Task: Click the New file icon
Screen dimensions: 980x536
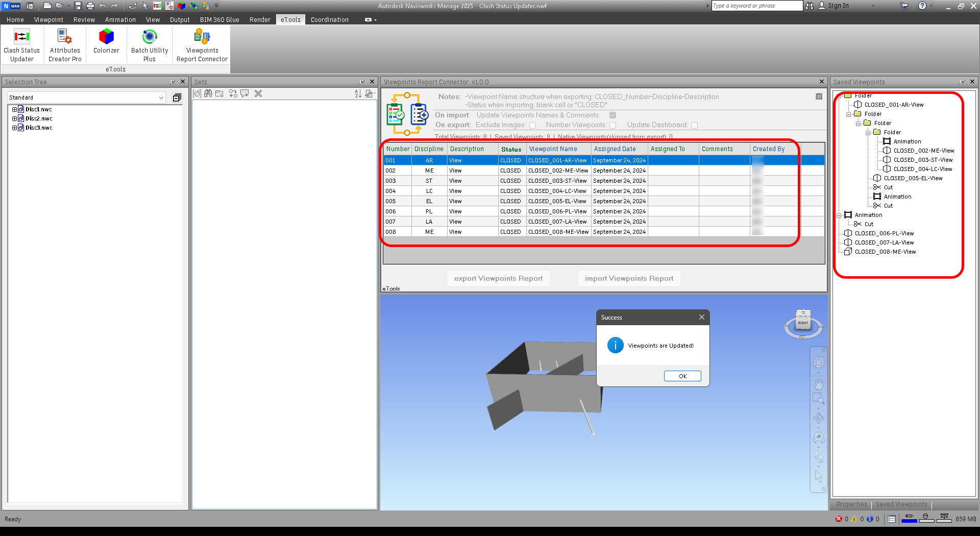Action: 47,6
